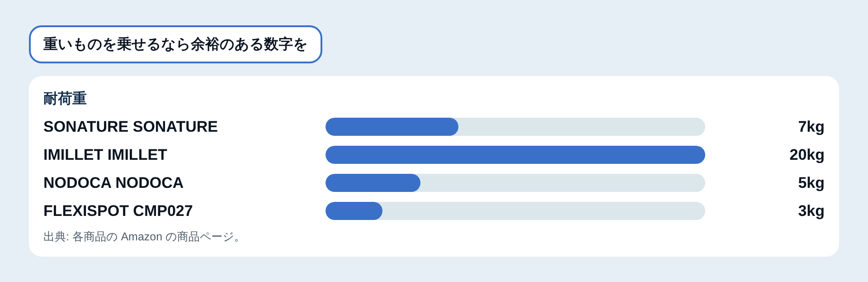This screenshot has width=868, height=282.
Task: Click the filled blue FLEXISPOT bar
Action: point(354,211)
